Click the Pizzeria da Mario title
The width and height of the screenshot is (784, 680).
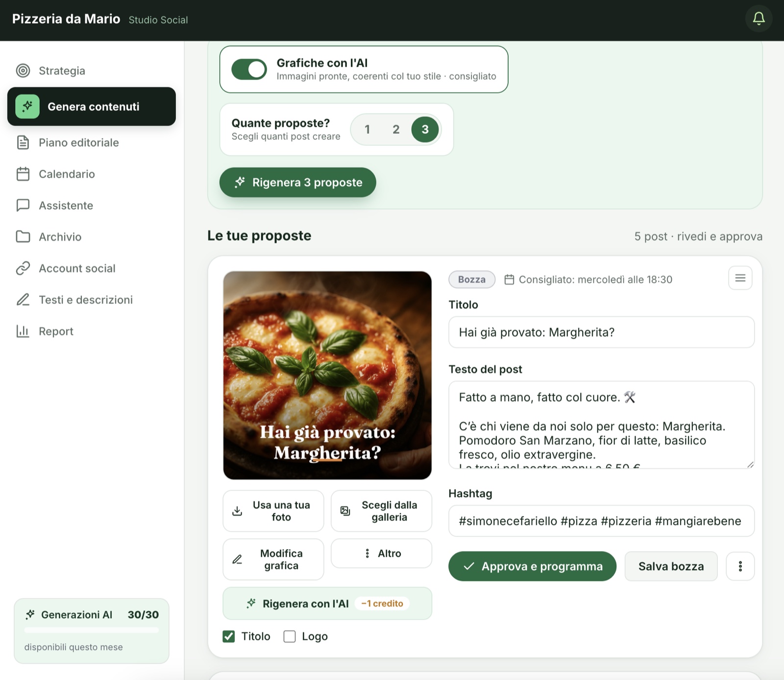[66, 19]
